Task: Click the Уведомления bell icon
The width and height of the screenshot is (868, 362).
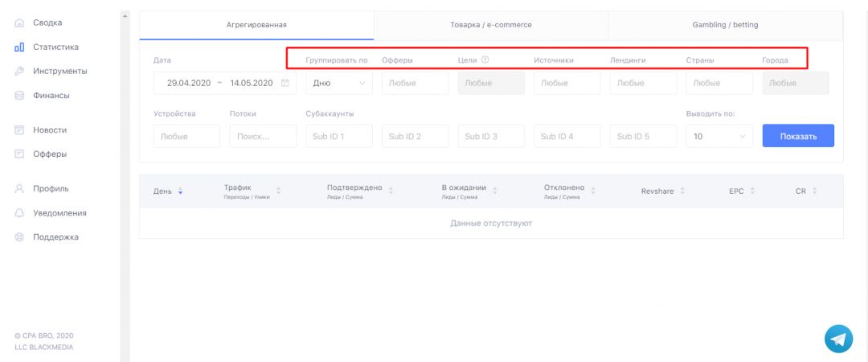Action: pos(19,213)
